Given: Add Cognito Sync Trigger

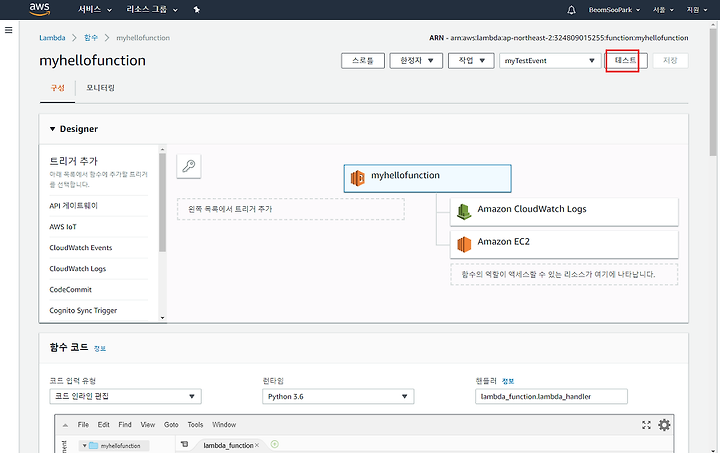Looking at the screenshot, I should pyautogui.click(x=83, y=311).
